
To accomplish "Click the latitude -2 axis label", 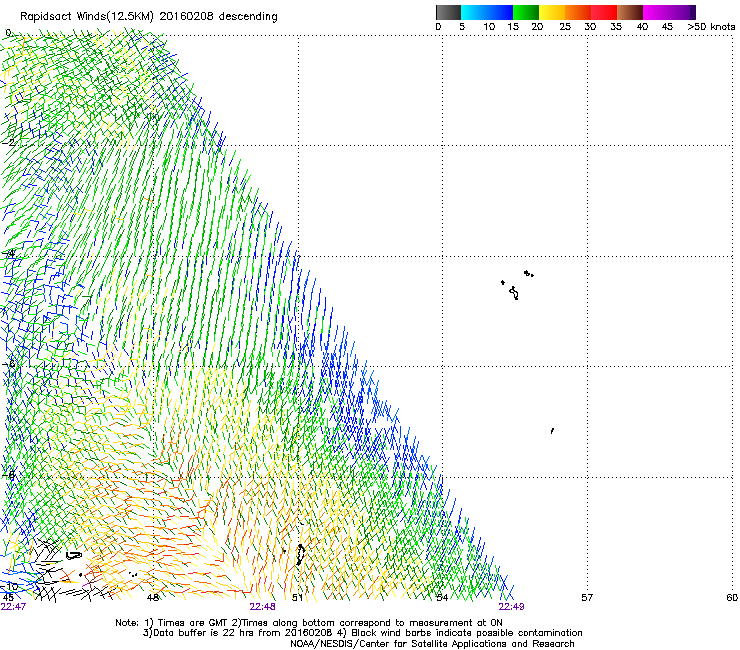I will tap(8, 143).
